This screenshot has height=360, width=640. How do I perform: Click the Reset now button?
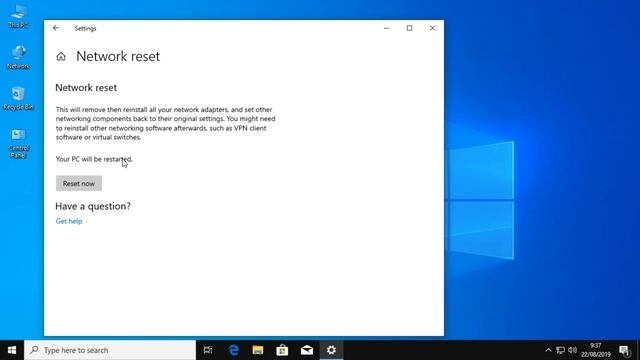[79, 184]
